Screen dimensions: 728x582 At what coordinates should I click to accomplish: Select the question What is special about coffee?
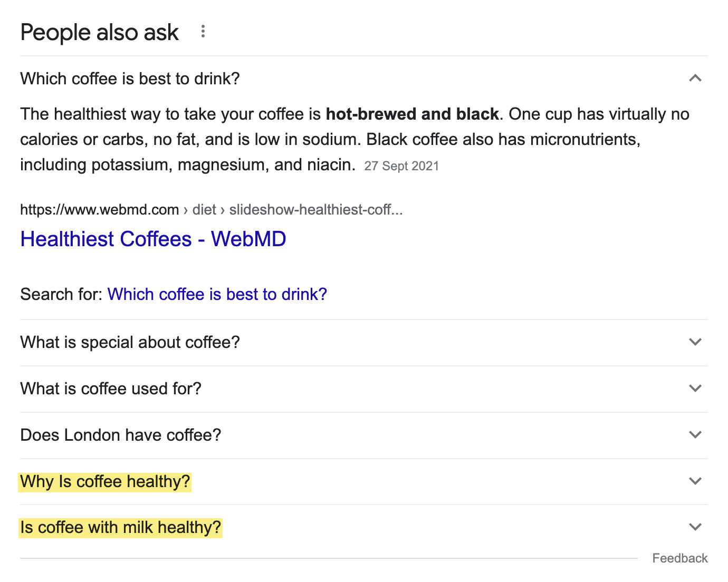click(x=130, y=342)
